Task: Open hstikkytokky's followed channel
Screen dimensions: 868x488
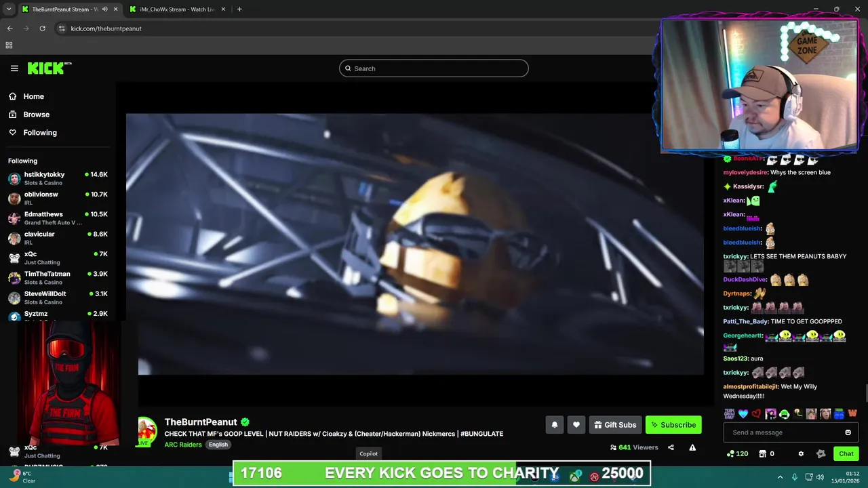Action: [x=58, y=178]
